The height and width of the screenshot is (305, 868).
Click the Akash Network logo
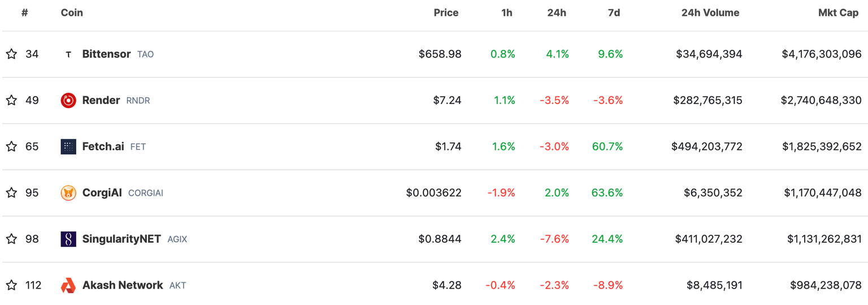point(68,285)
